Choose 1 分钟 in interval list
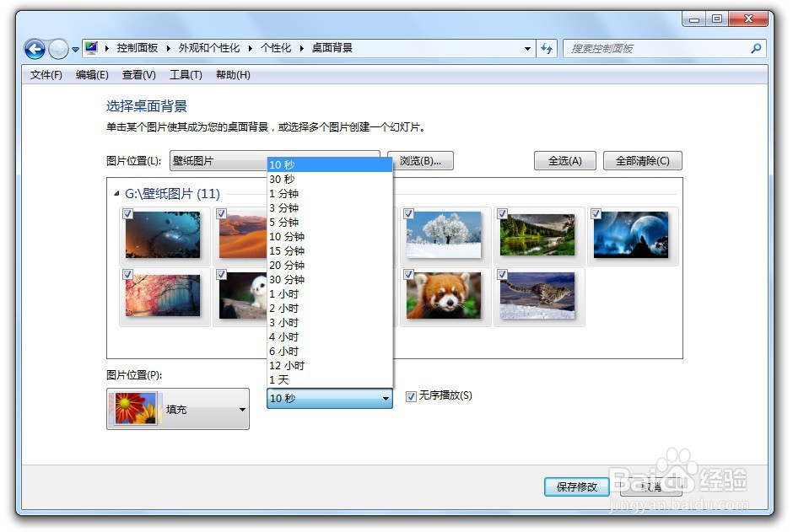The height and width of the screenshot is (532, 793). pyautogui.click(x=330, y=194)
